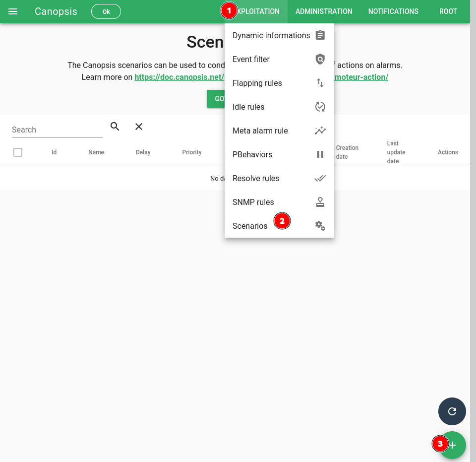Sort by the Delay column header
The height and width of the screenshot is (462, 476).
(143, 152)
